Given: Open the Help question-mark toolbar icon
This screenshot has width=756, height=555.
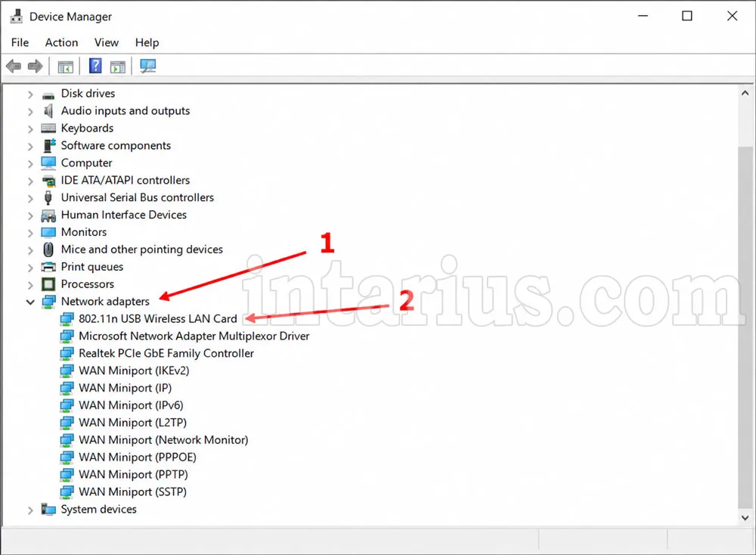Looking at the screenshot, I should pos(95,66).
